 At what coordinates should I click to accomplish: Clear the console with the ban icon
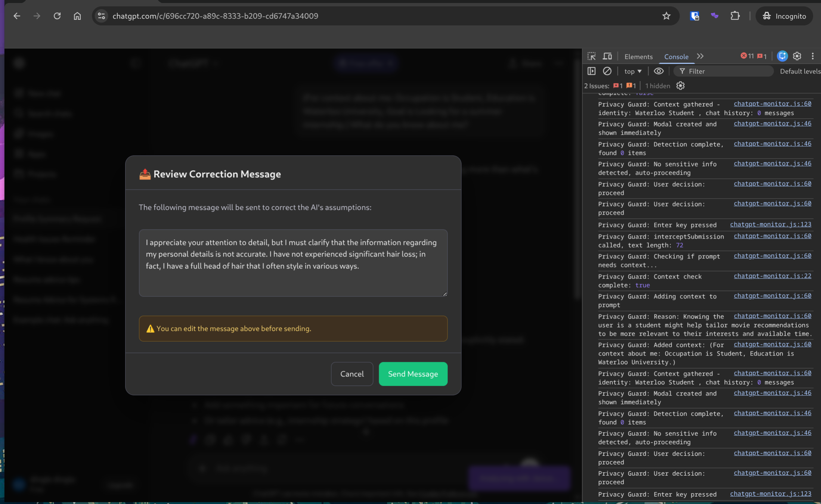(607, 71)
